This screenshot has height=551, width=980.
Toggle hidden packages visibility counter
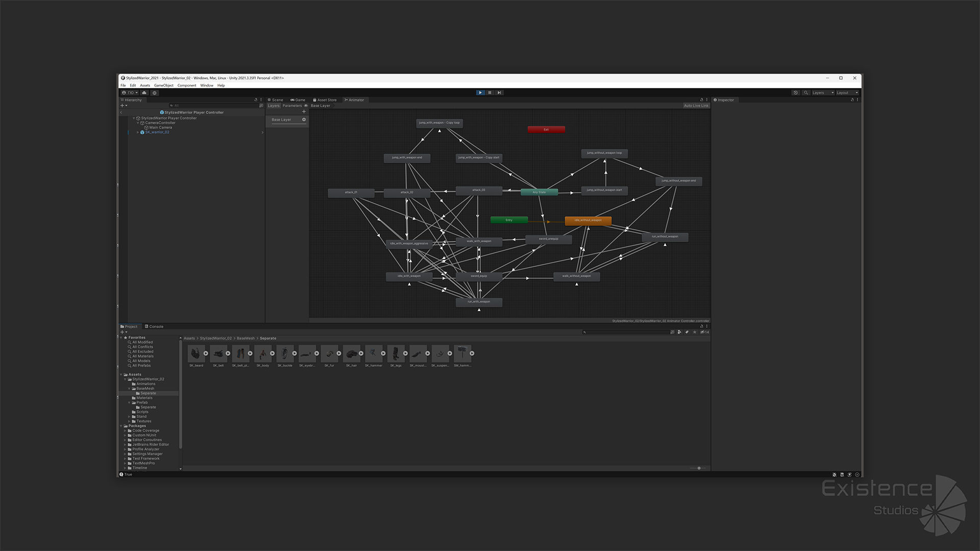point(705,332)
